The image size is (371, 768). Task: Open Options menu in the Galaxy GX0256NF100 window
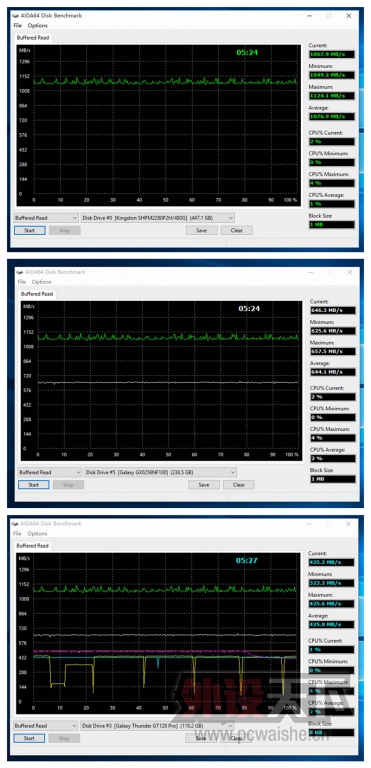pyautogui.click(x=42, y=282)
